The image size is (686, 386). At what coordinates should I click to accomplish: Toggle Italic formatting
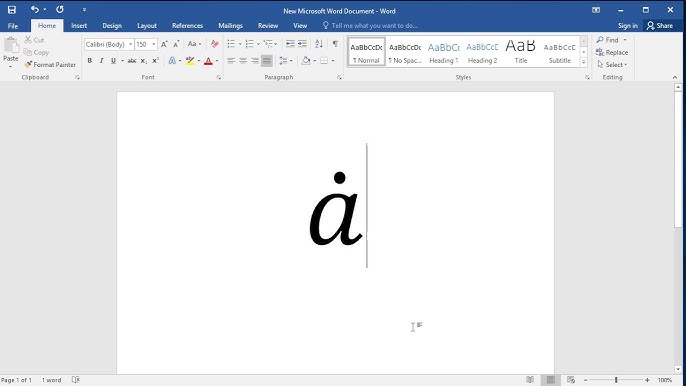tap(102, 61)
